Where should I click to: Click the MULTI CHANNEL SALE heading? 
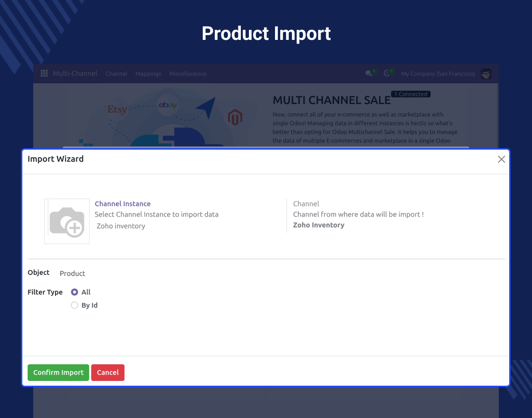coord(332,100)
